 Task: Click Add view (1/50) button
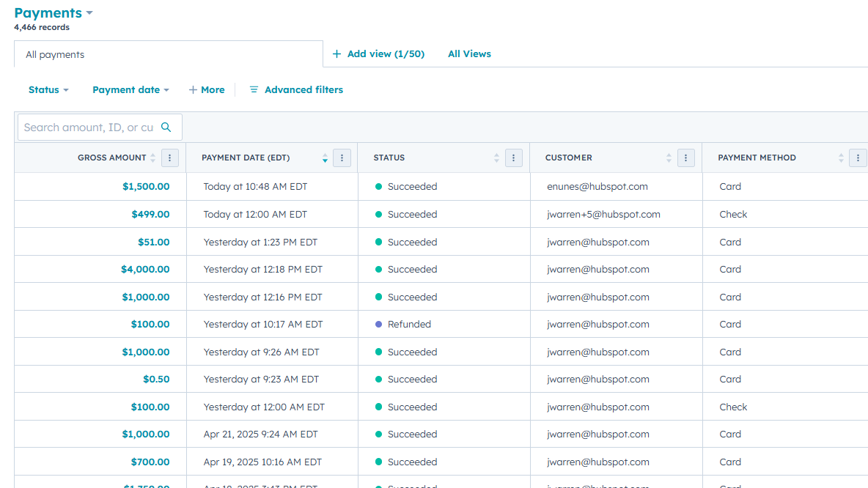coord(378,54)
